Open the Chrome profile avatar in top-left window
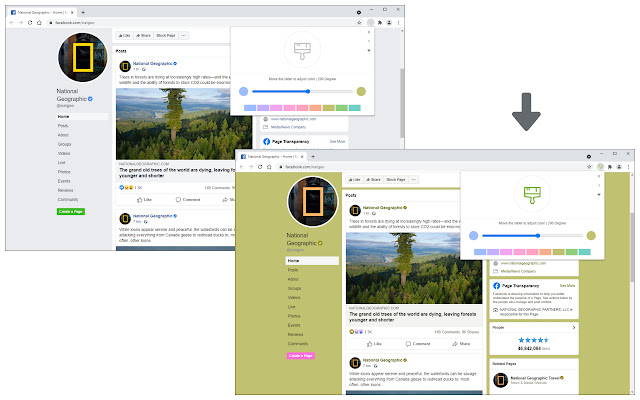Viewport: 640px width, 400px height. 389,22
